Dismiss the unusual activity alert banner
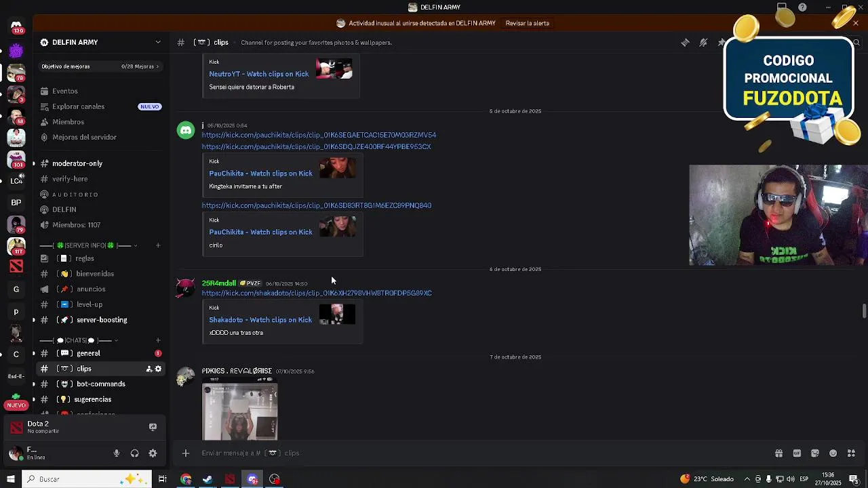868x488 pixels. tap(856, 23)
